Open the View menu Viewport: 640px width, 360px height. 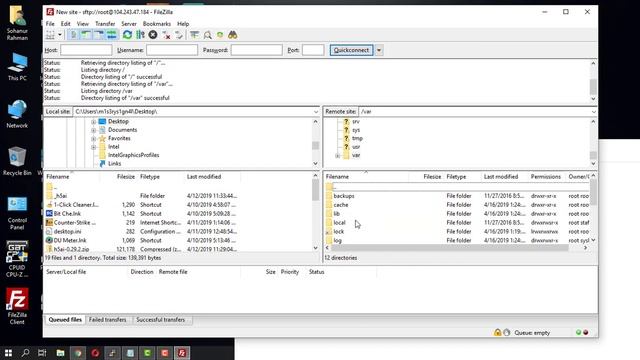(82, 24)
